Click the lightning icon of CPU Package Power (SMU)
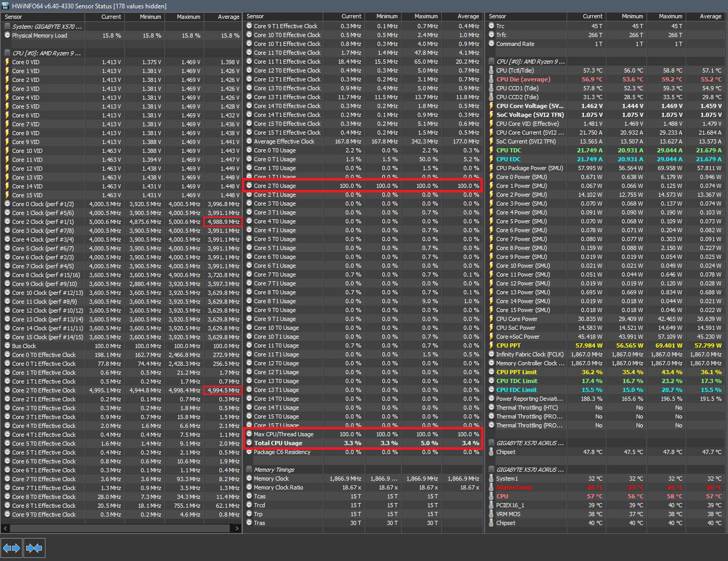The height and width of the screenshot is (561, 728). (x=491, y=168)
